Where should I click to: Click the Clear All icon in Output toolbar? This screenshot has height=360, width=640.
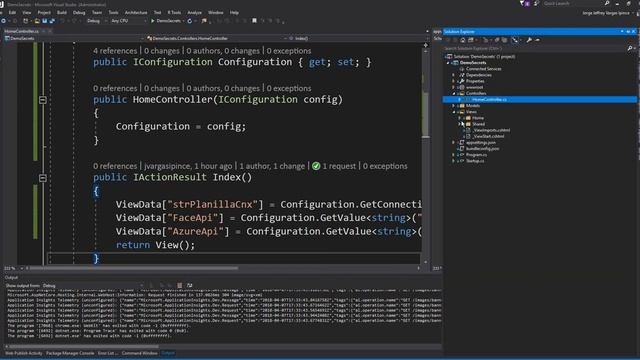pos(180,285)
